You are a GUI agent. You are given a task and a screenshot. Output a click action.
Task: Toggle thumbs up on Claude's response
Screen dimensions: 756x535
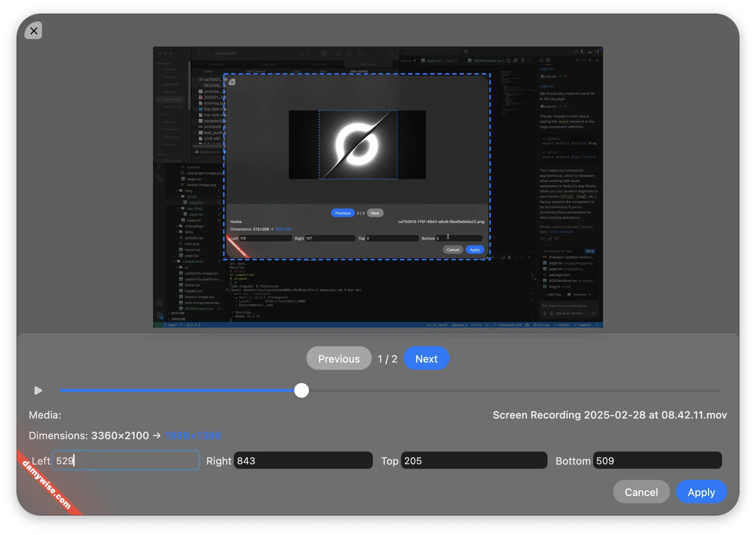click(550, 238)
